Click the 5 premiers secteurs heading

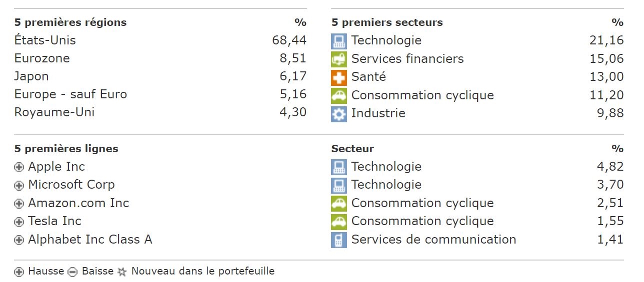coord(387,22)
